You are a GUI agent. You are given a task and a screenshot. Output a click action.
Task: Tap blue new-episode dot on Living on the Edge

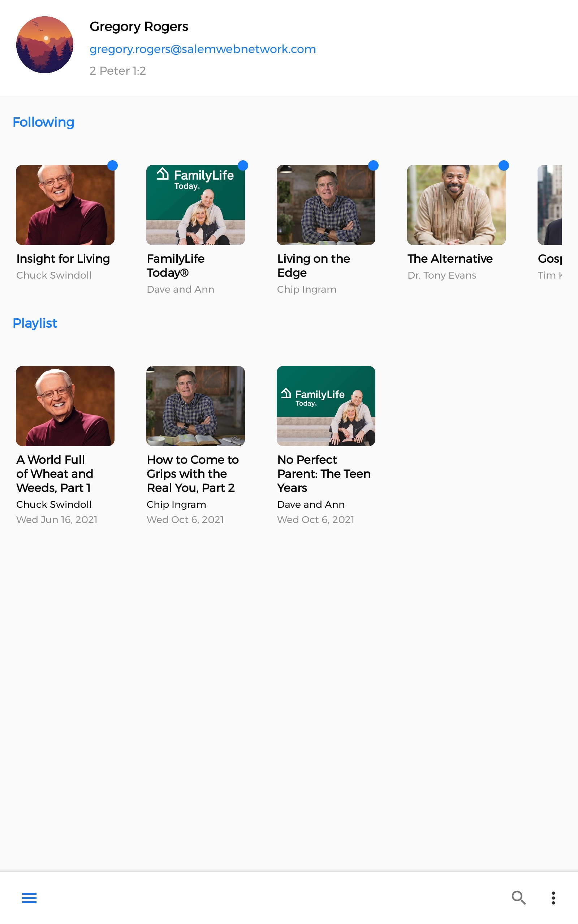pos(373,165)
